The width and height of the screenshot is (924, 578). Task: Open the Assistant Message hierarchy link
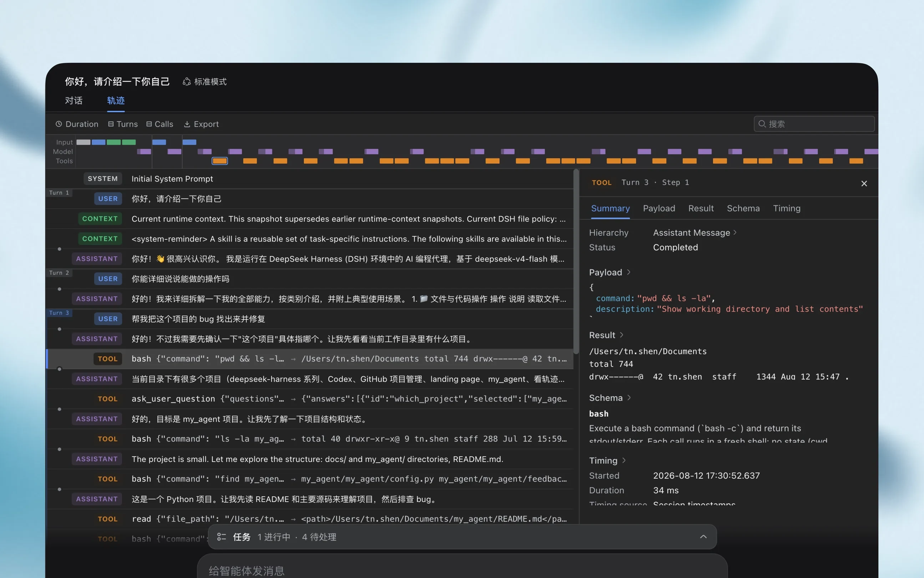[x=695, y=232]
